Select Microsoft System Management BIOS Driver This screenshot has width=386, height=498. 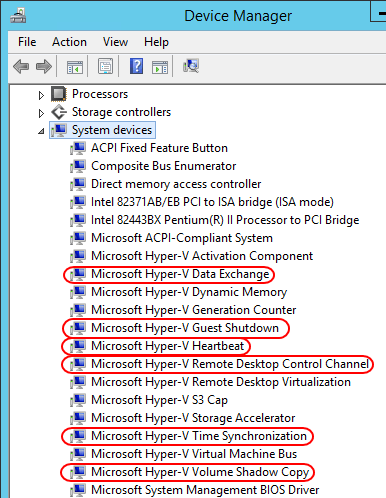coord(205,490)
